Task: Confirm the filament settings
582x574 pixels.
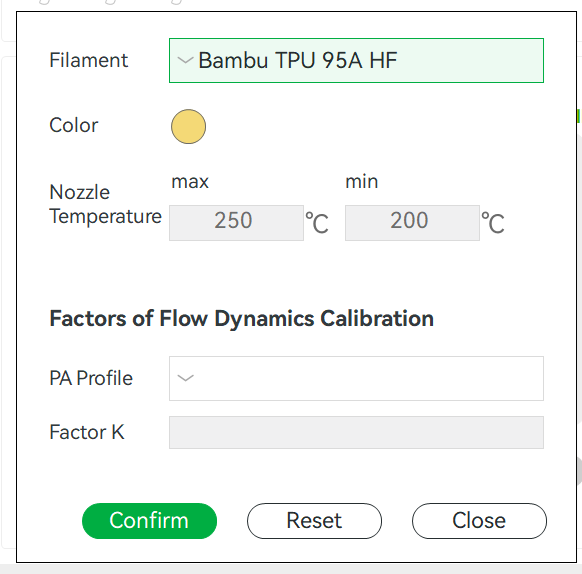Action: click(x=149, y=521)
